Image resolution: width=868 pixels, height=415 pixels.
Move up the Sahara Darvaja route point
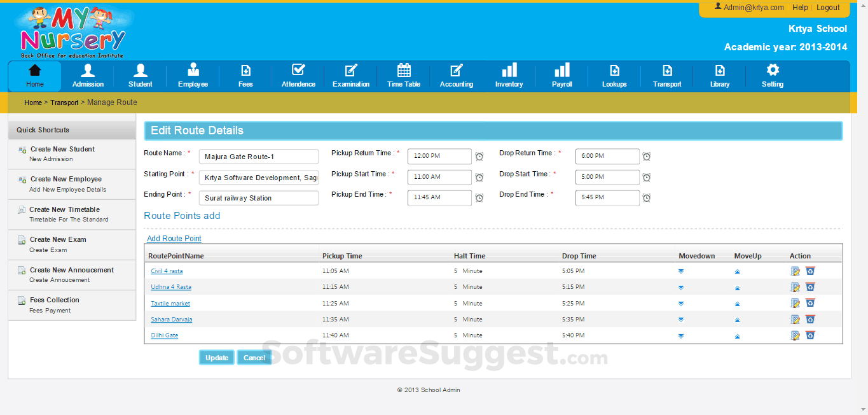tap(737, 320)
